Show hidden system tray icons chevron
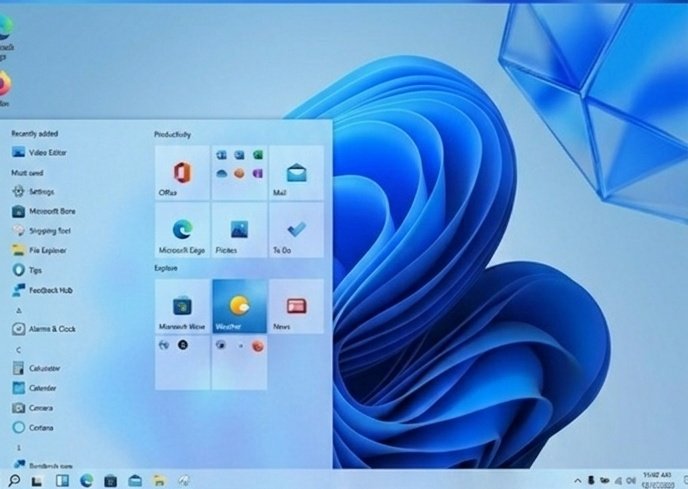The width and height of the screenshot is (688, 489). (x=578, y=481)
